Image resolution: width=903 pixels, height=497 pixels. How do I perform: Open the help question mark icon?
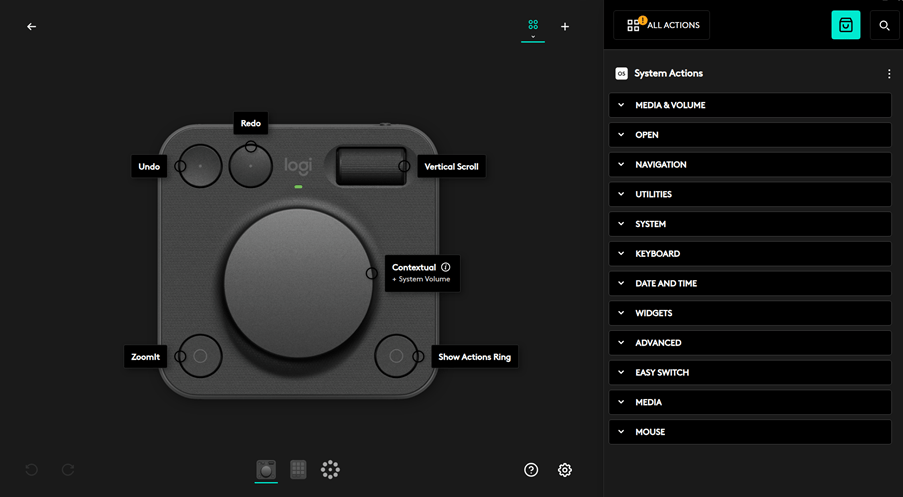click(531, 470)
